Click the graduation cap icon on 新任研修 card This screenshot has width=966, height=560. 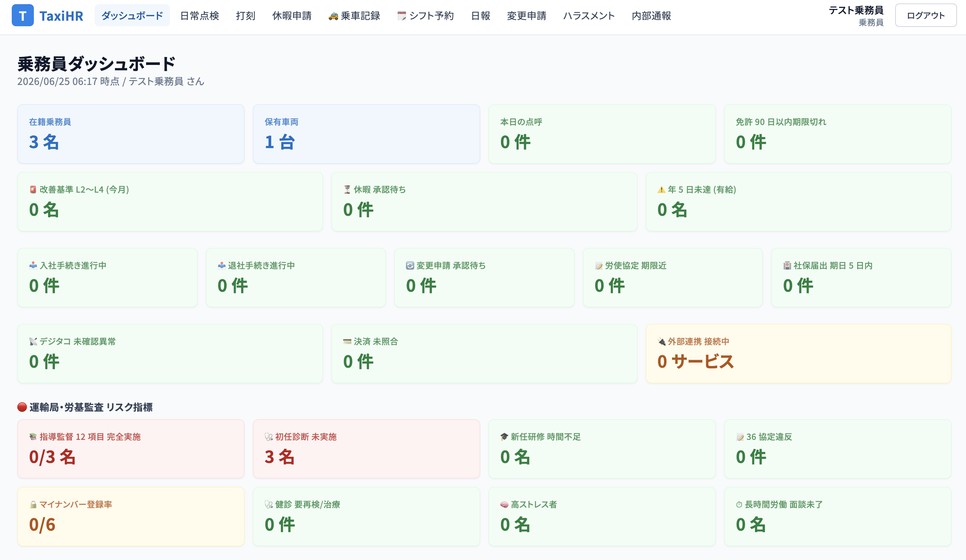point(504,437)
